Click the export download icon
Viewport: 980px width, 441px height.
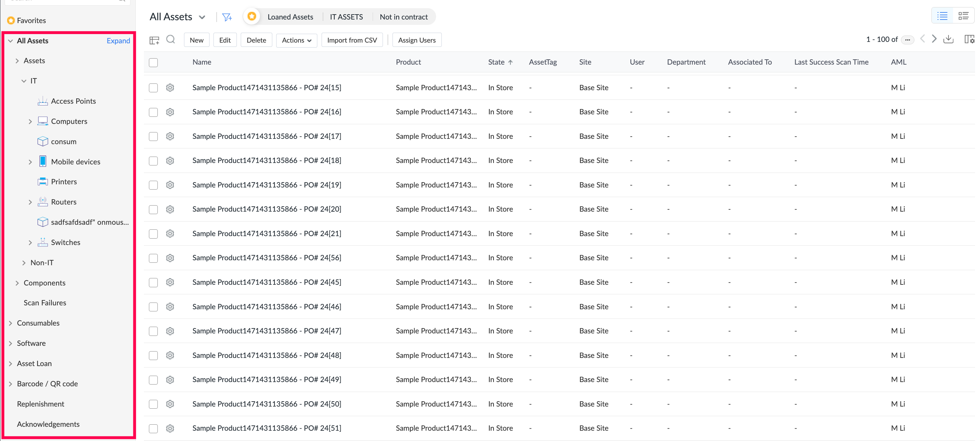[x=948, y=39]
